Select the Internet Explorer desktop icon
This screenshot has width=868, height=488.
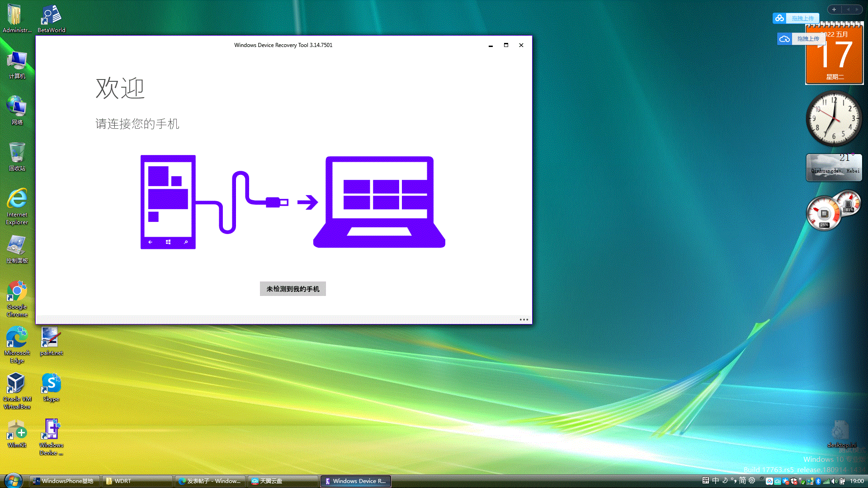click(17, 206)
